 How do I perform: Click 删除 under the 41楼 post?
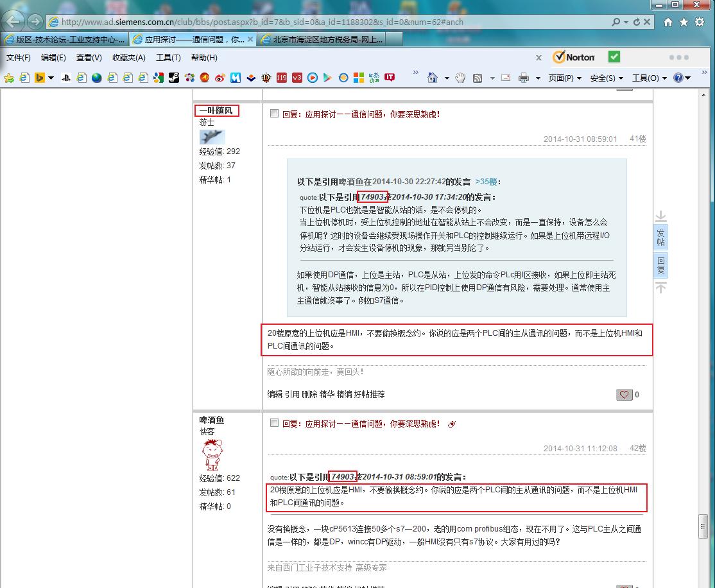pos(309,394)
